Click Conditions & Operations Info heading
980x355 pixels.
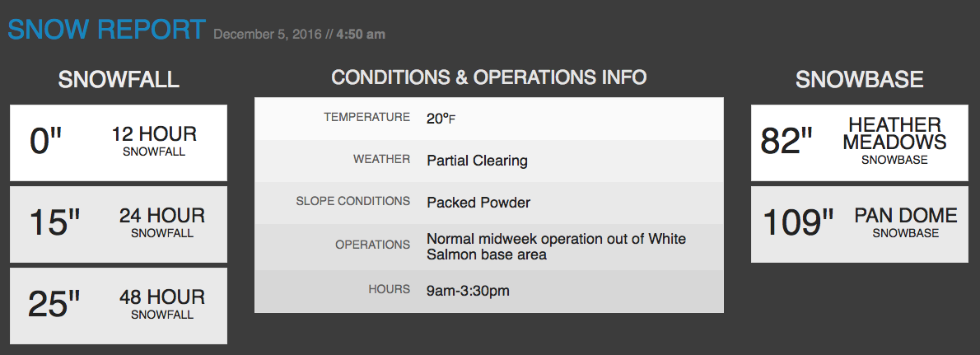tap(488, 77)
